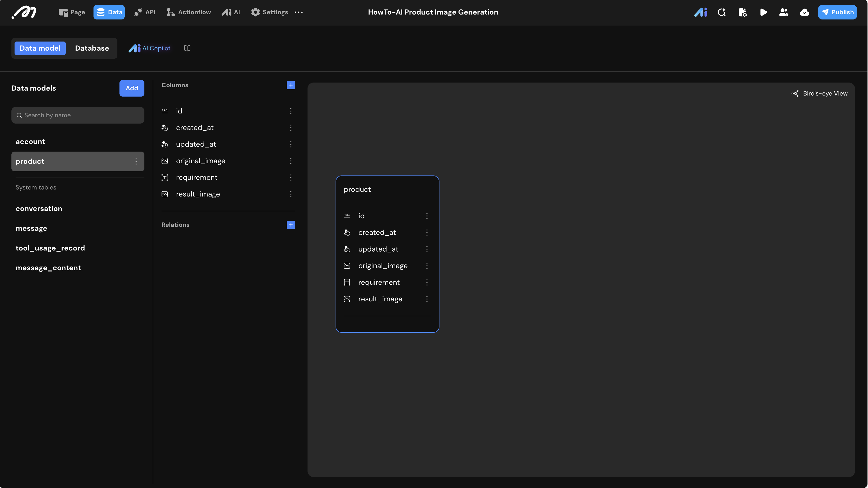Click the AI assistant icon in top-right toolbar
This screenshot has height=488, width=868.
pos(700,12)
